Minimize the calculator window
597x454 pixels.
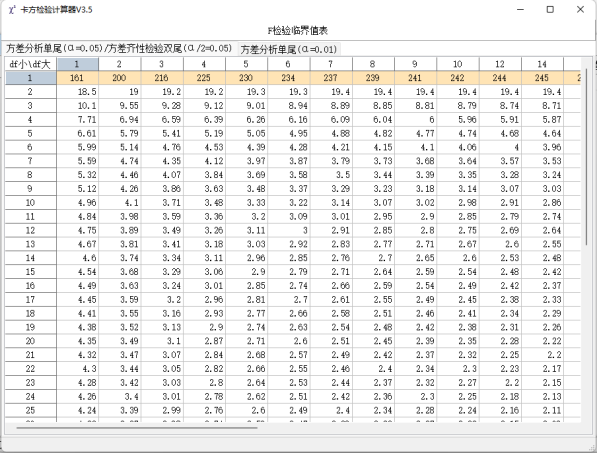[520, 10]
